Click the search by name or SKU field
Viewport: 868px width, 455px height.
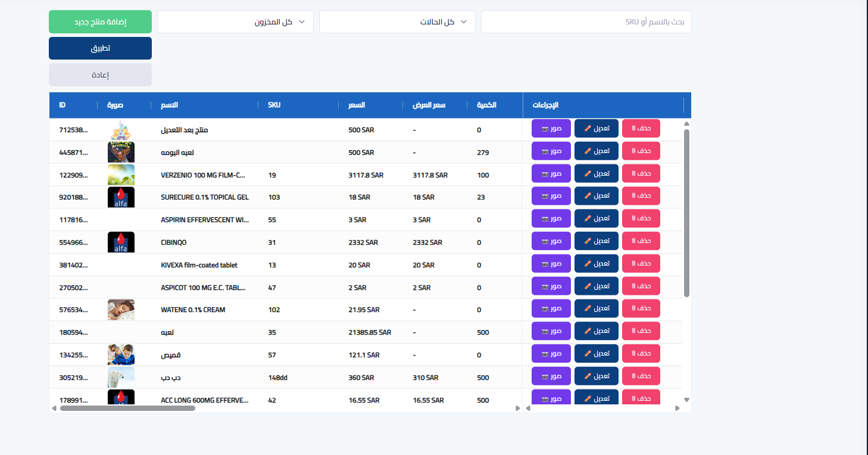[x=586, y=22]
